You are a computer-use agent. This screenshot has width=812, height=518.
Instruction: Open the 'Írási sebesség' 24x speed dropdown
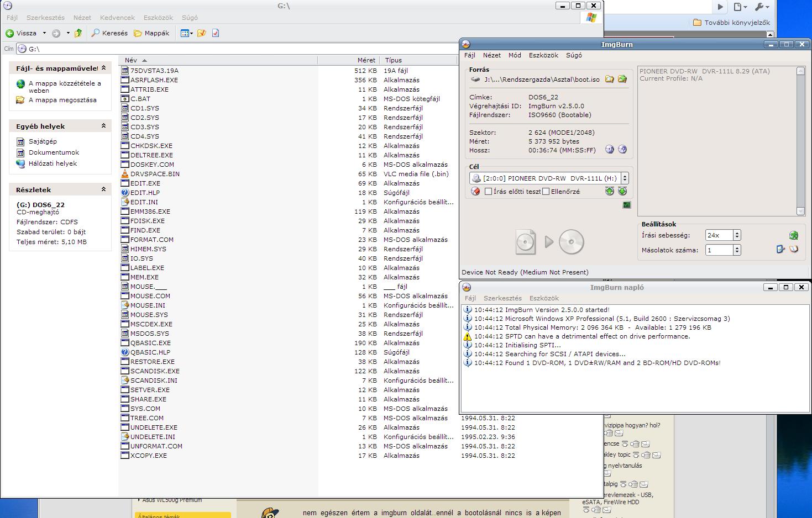(x=736, y=235)
